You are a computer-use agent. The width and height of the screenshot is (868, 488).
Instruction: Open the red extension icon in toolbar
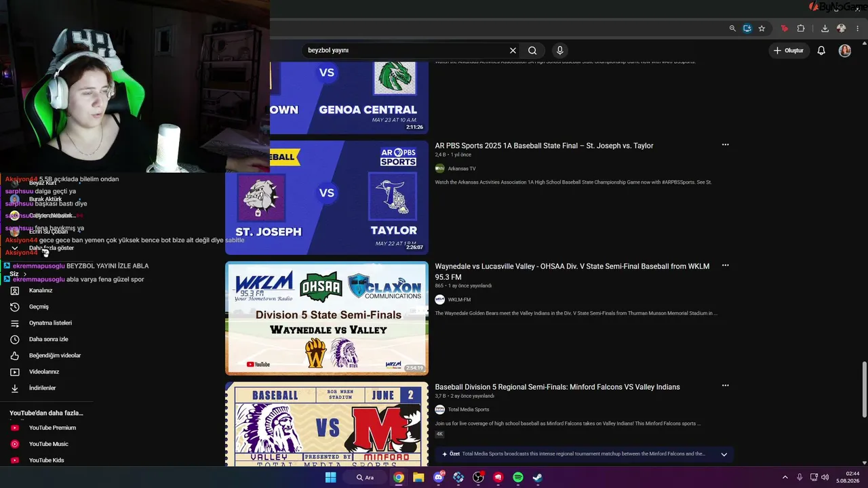coord(785,28)
